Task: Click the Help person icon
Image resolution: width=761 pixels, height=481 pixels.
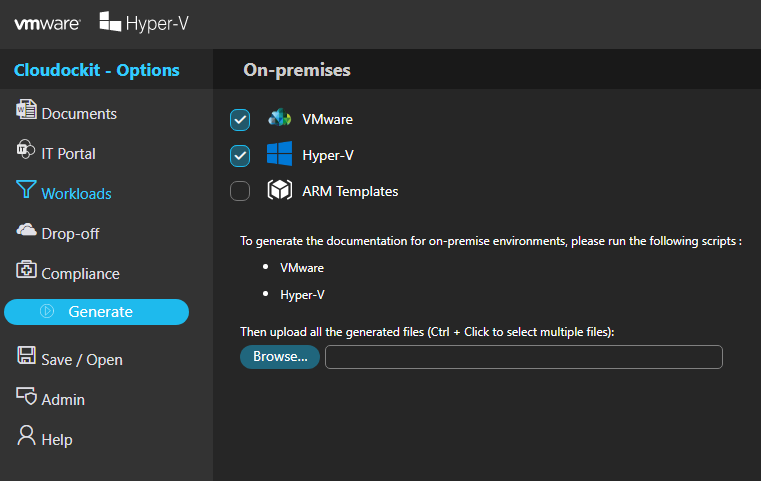Action: pyautogui.click(x=26, y=435)
